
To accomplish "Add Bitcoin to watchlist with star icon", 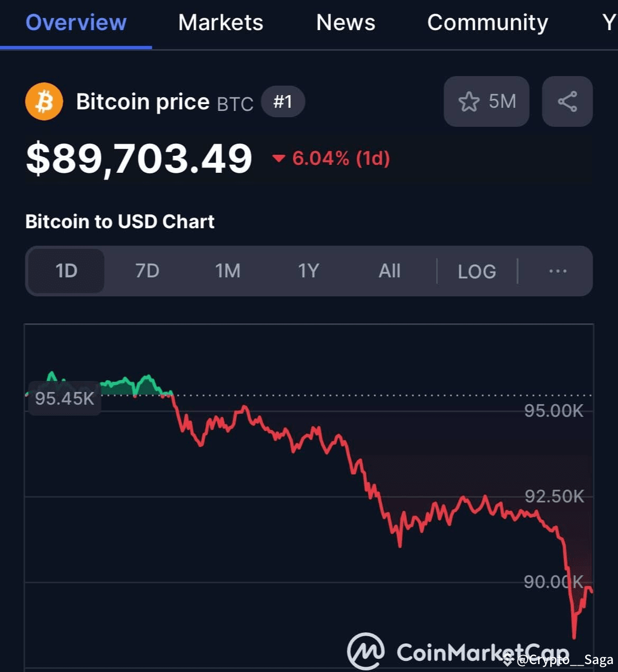I will (x=486, y=101).
